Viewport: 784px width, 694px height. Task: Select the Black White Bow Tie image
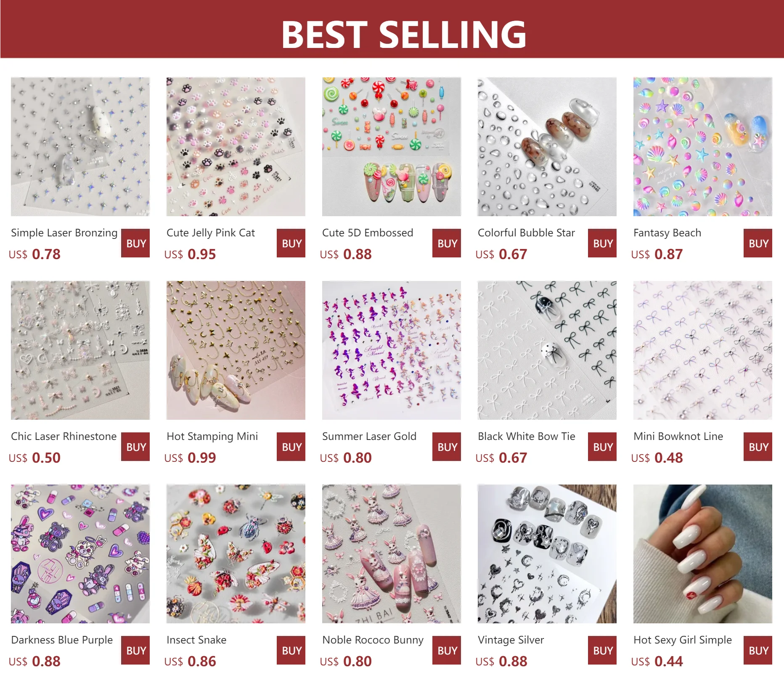point(547,350)
